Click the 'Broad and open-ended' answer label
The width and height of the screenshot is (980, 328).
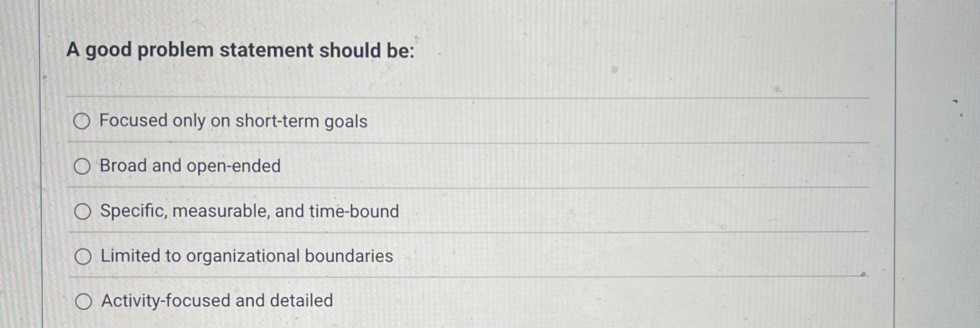point(190,166)
